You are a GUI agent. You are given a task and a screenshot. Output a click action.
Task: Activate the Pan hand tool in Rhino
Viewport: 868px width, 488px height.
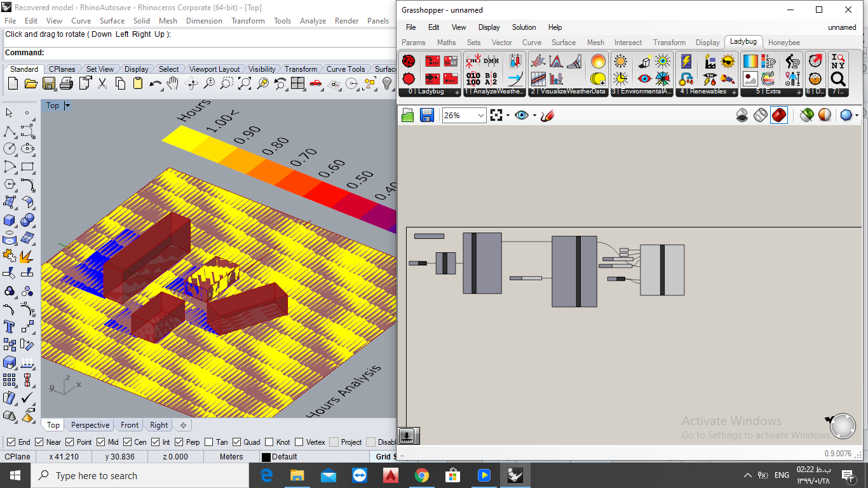[x=173, y=83]
